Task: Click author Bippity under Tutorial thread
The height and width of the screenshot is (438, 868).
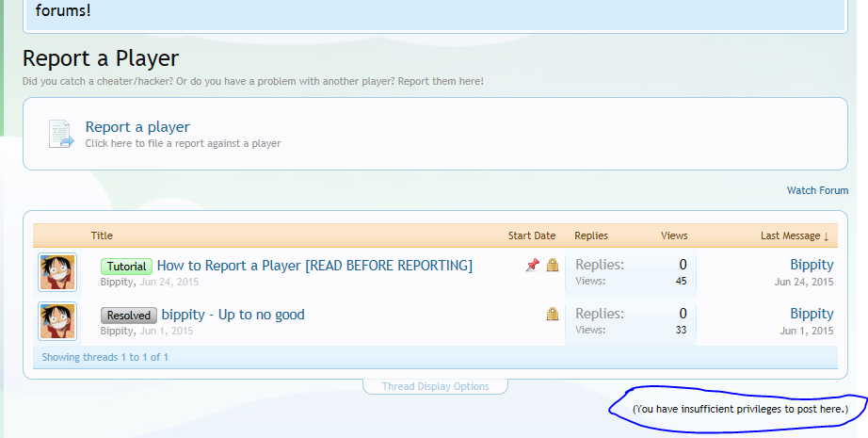Action: click(x=116, y=282)
